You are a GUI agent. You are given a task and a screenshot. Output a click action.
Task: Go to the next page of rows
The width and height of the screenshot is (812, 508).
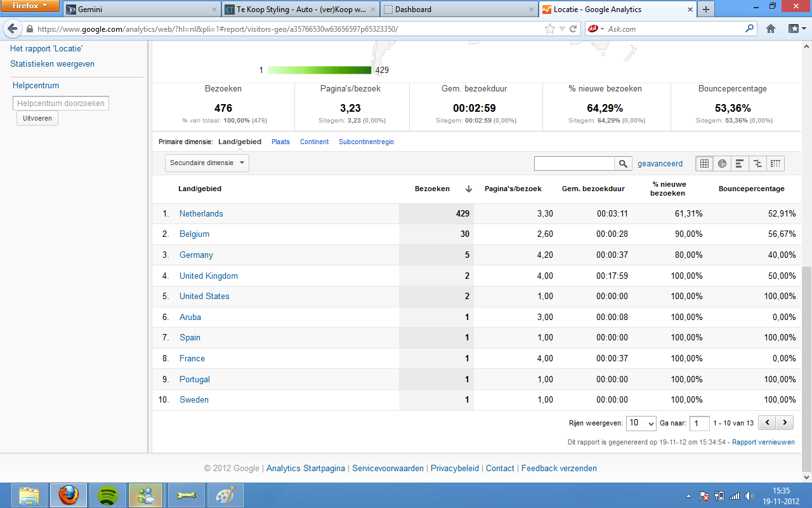pyautogui.click(x=785, y=423)
